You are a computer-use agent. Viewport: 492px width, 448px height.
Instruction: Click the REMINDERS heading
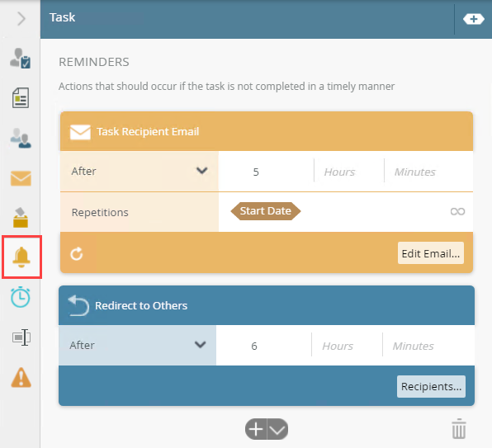pyautogui.click(x=94, y=62)
